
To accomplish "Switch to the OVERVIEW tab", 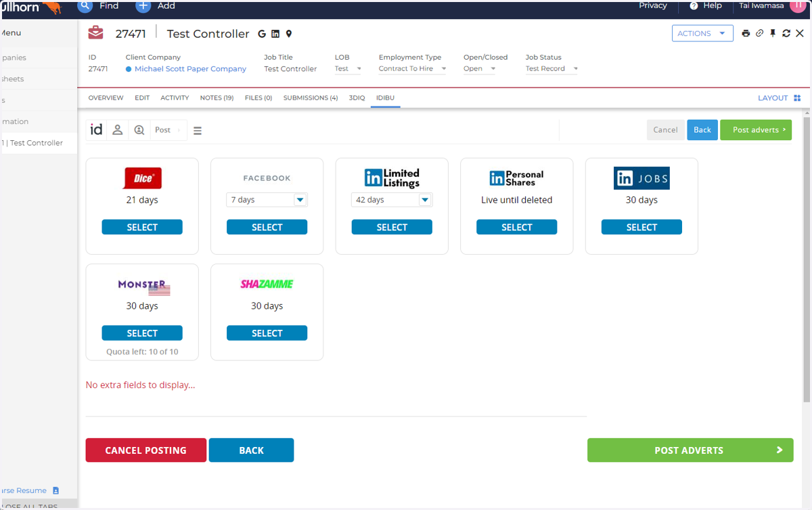I will click(106, 98).
